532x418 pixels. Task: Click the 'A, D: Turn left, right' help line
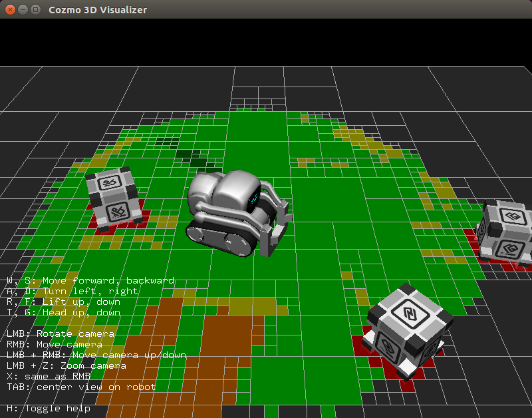point(72,291)
